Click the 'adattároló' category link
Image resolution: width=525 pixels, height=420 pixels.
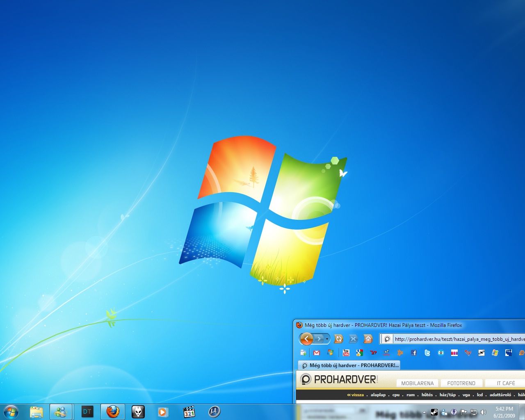[x=500, y=395]
